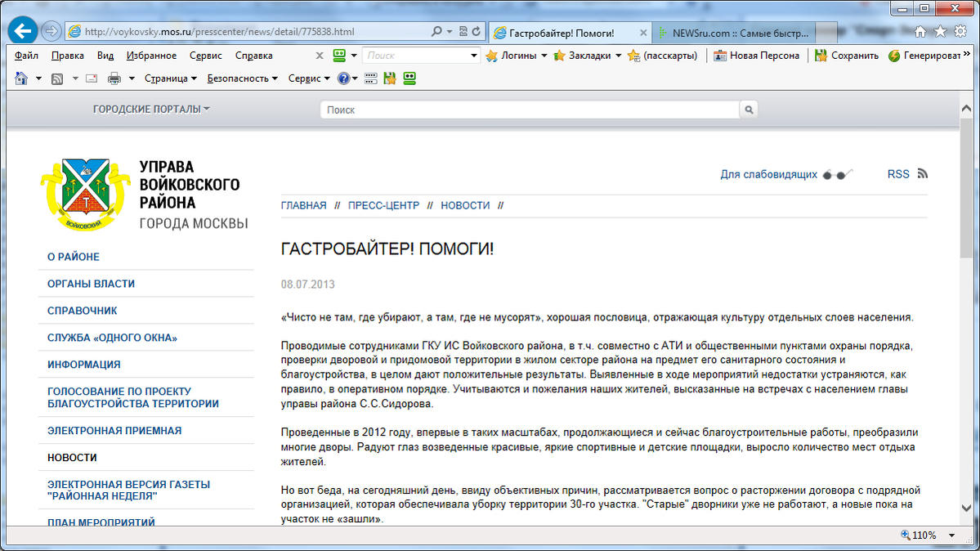Go to 'Пресс-центр' in the breadcrumb
Viewport: 980px width, 551px height.
[383, 205]
